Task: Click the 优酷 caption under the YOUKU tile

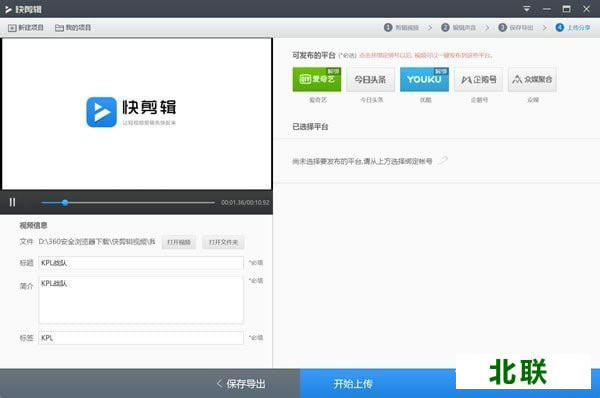Action: tap(425, 100)
